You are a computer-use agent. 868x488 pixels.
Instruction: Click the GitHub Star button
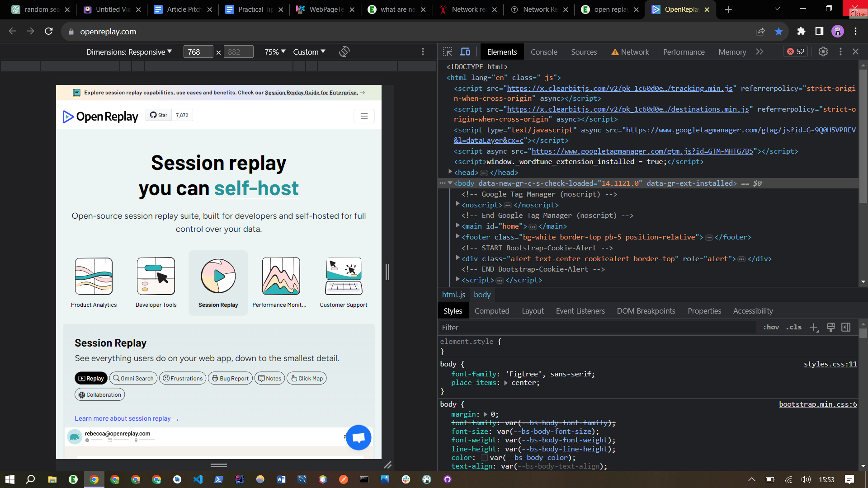click(x=159, y=115)
